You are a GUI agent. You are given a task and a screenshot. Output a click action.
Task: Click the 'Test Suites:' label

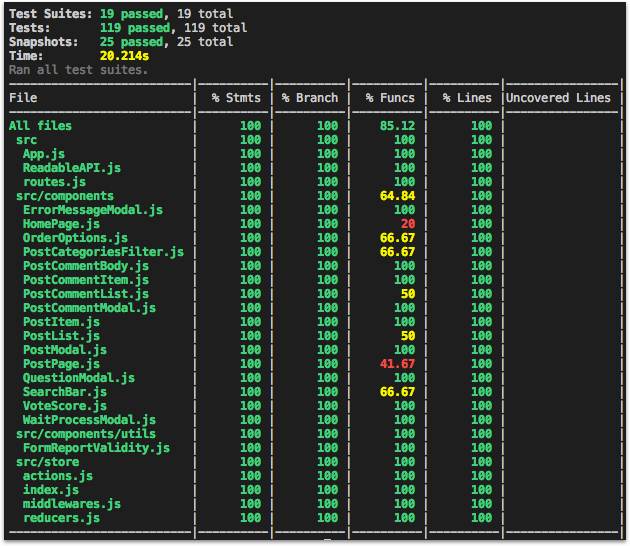(x=51, y=14)
